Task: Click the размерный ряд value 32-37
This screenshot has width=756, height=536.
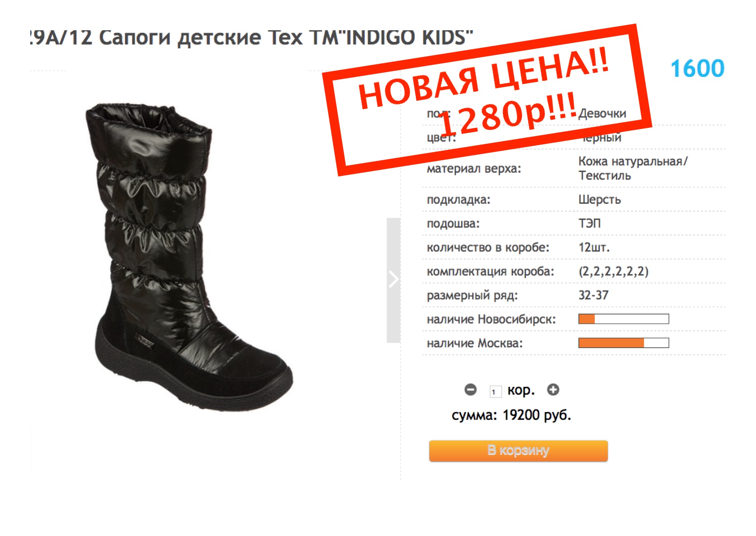Action: coord(593,295)
